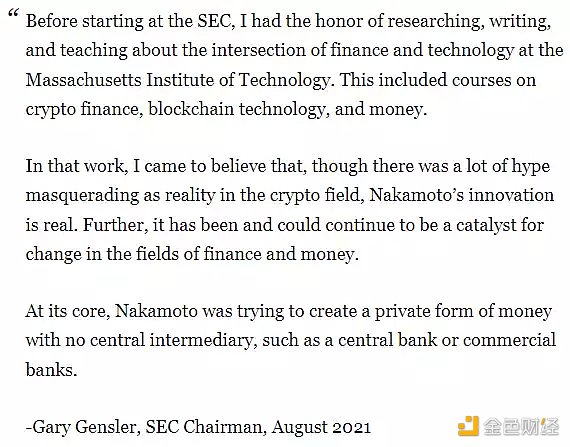
Task: Click the phrase "fields of finance and money"
Action: click(245, 254)
